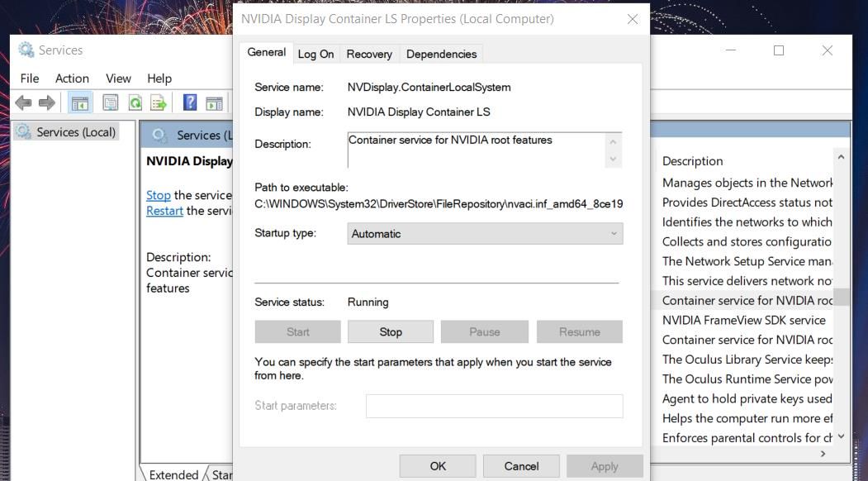Select Services (Local) tree node
This screenshot has height=481, width=868.
pyautogui.click(x=76, y=132)
